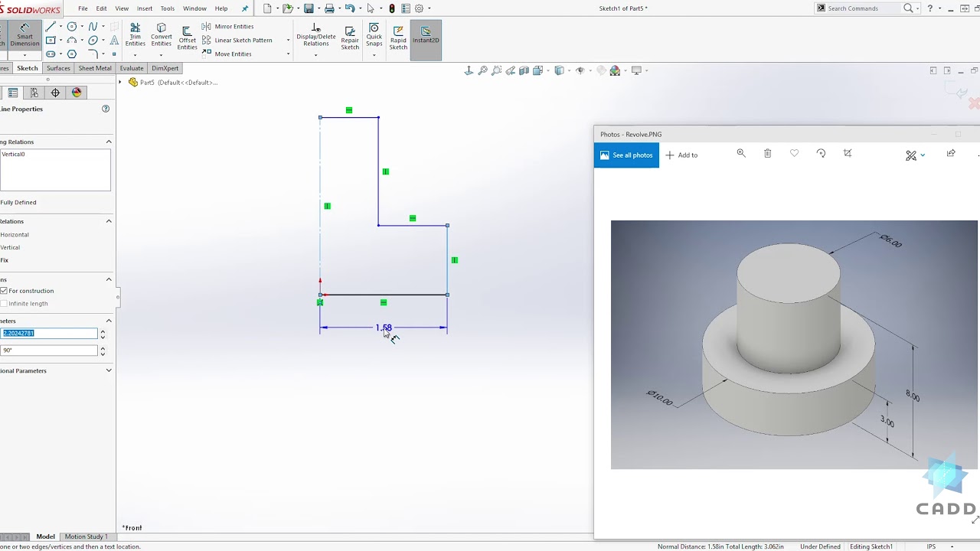Click the Photos zoom magnifier icon
Screen dimensions: 980x551
(x=741, y=153)
